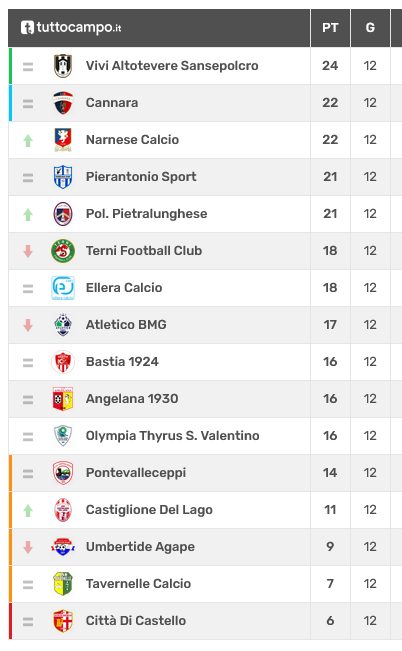The width and height of the screenshot is (402, 651).
Task: Click Ellera Calcio blue logo
Action: point(63,288)
